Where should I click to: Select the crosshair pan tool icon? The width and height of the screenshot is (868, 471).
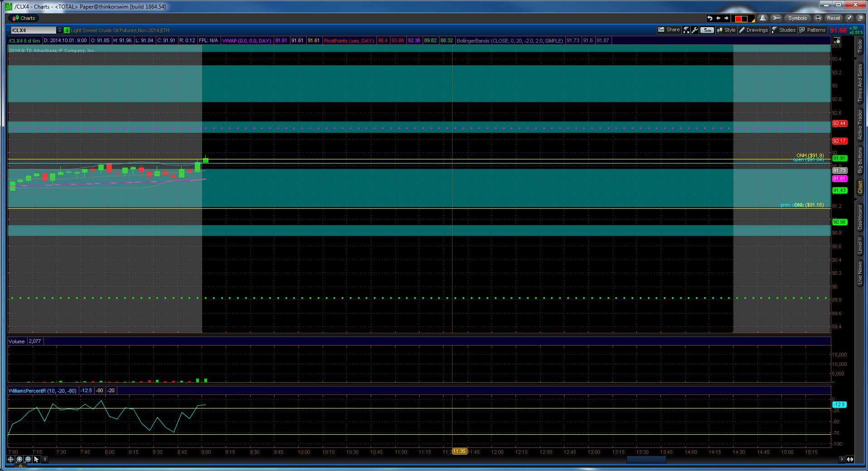pyautogui.click(x=11, y=459)
